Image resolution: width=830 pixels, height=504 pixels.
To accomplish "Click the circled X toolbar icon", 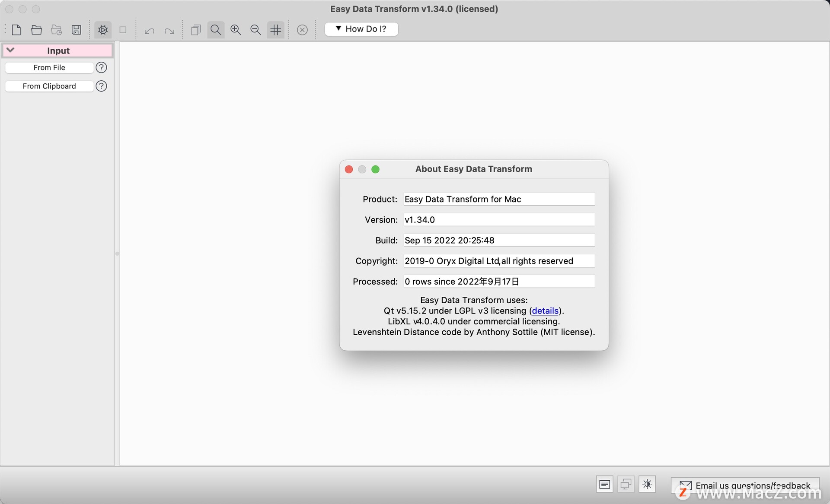I will (x=302, y=30).
